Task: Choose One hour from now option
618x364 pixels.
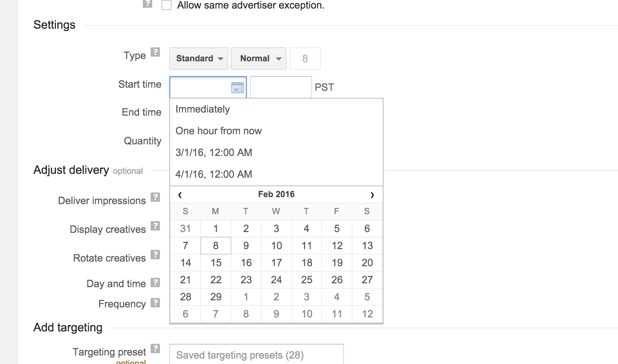Action: (x=219, y=131)
